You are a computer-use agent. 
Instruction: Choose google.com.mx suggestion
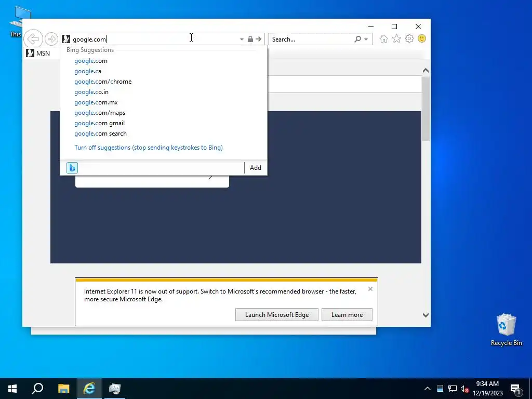pyautogui.click(x=96, y=102)
